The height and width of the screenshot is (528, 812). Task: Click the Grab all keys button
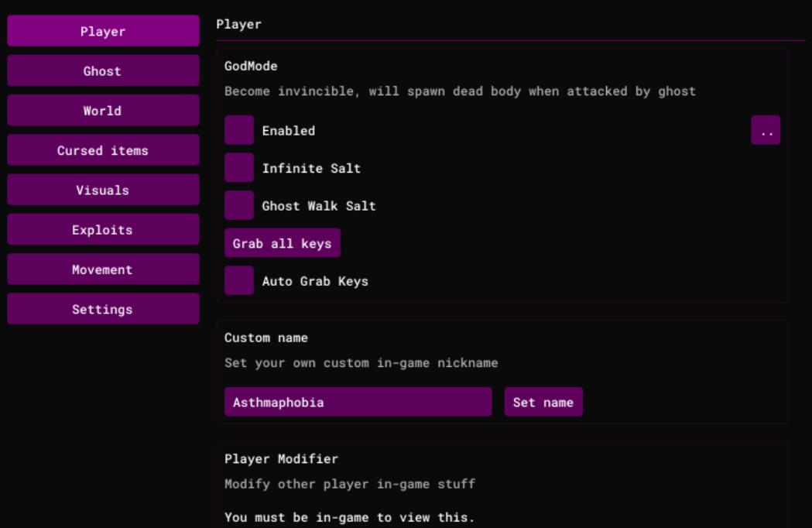(283, 243)
